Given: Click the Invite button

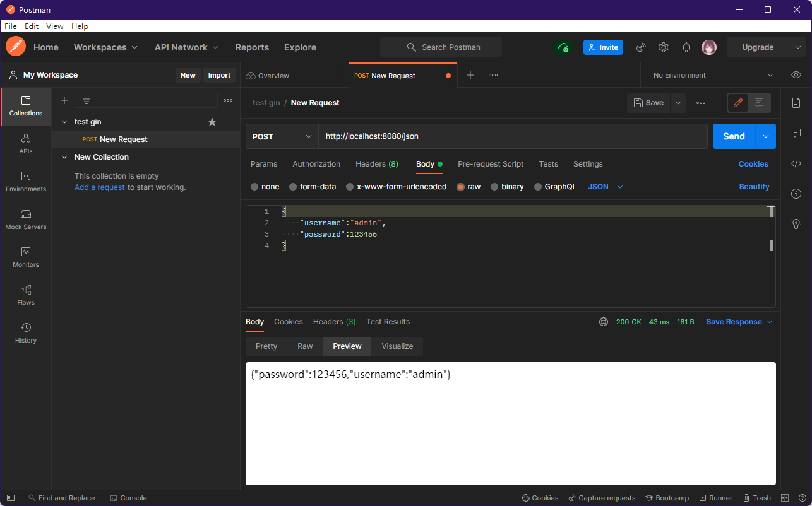Looking at the screenshot, I should point(603,47).
